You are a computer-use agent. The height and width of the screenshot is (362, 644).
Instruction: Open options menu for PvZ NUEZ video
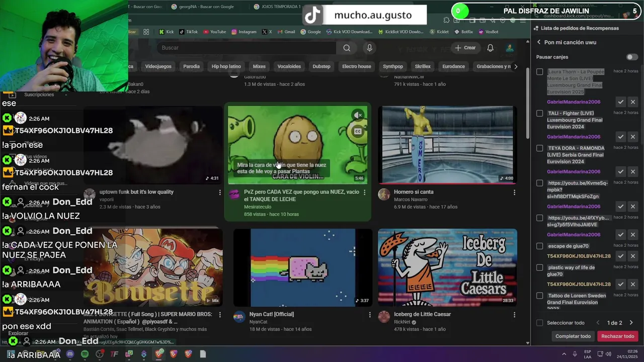[365, 192]
